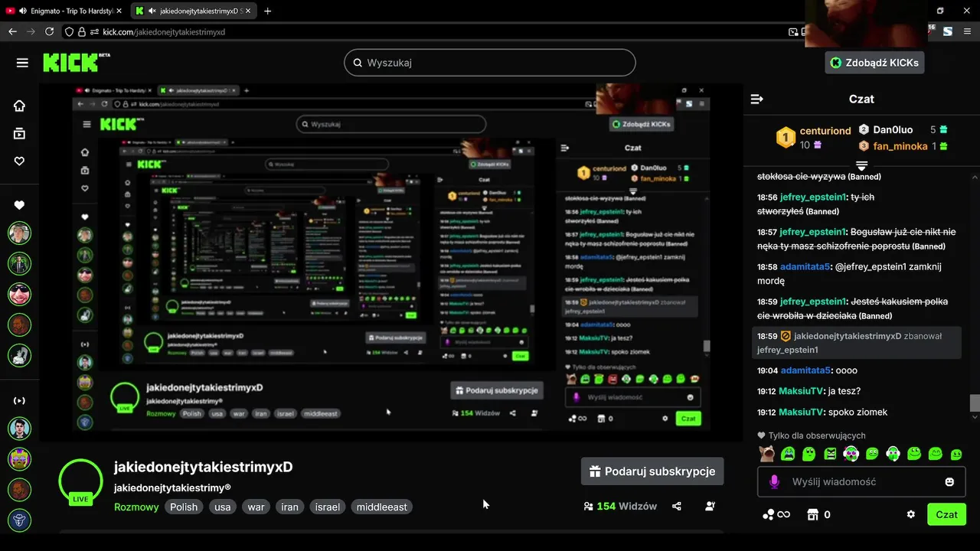
Task: Insert the shushing headphones blob emote
Action: [x=893, y=454]
